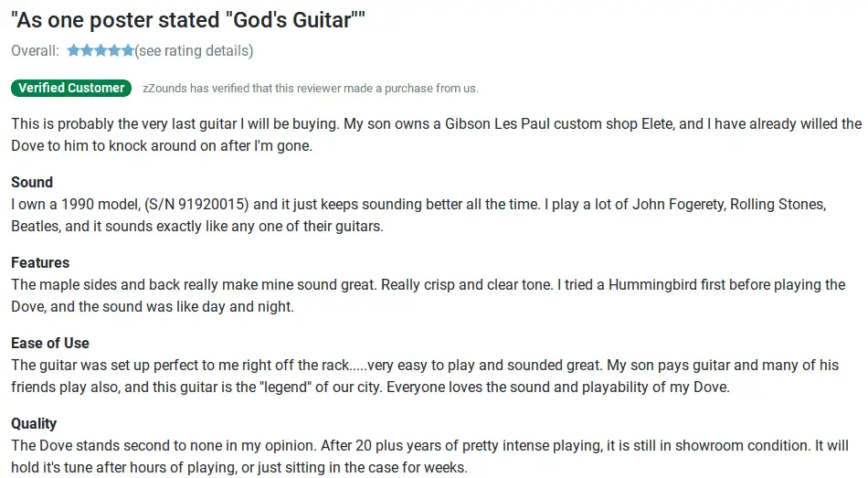Click the Verified Customer badge

71,88
